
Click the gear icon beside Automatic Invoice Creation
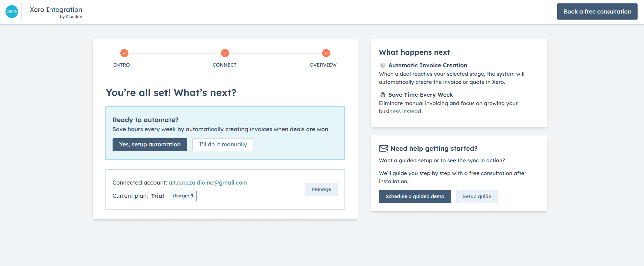click(x=383, y=65)
